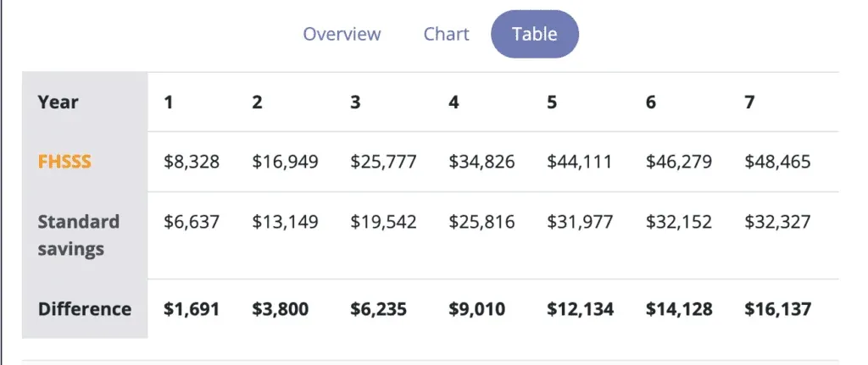
Task: Select the Year row header
Action: (x=58, y=102)
